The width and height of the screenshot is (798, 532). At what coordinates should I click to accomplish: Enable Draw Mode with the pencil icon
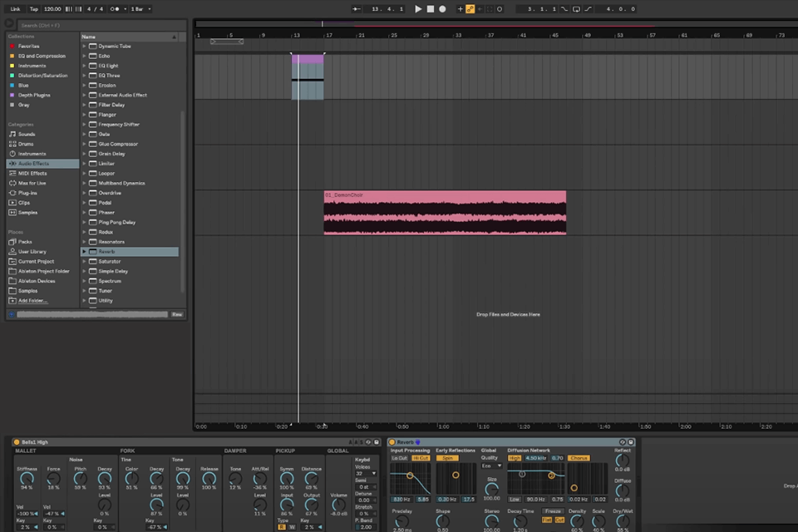pos(471,9)
